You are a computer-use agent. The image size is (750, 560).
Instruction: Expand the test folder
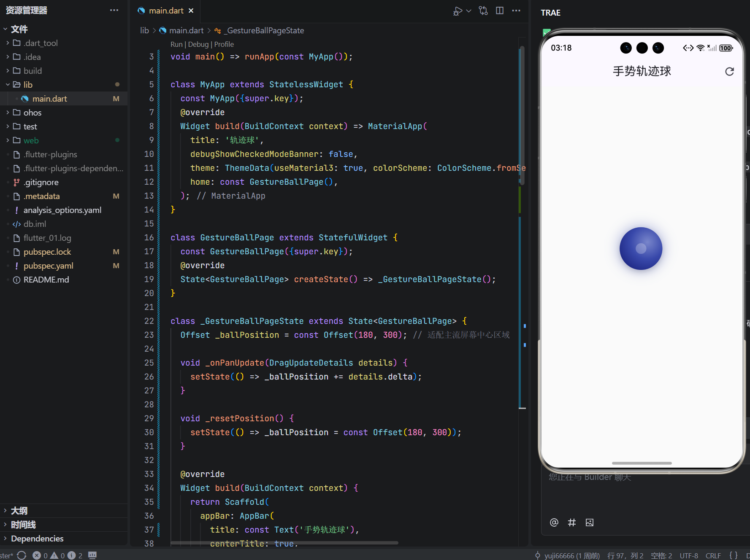coord(63,127)
